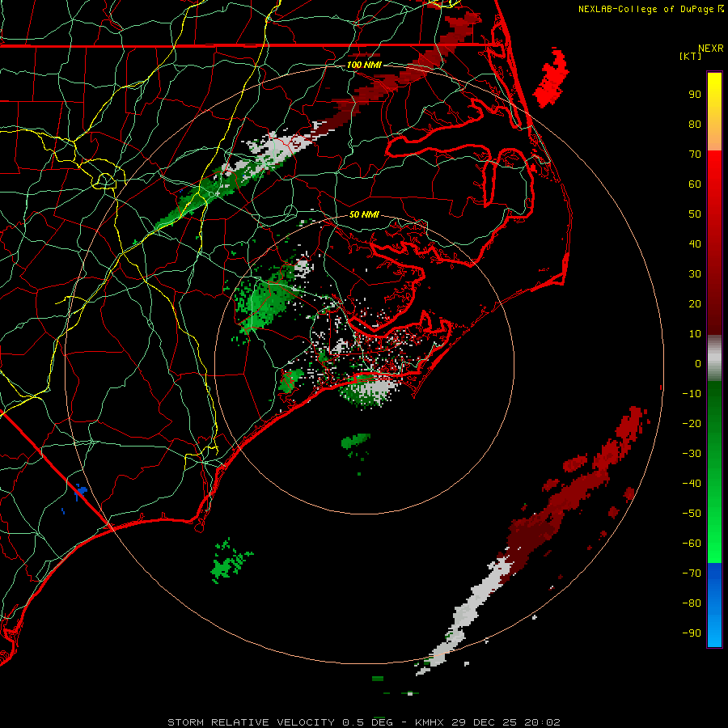
Task: Select the 20 value on the velocity scale
Action: pos(695,303)
